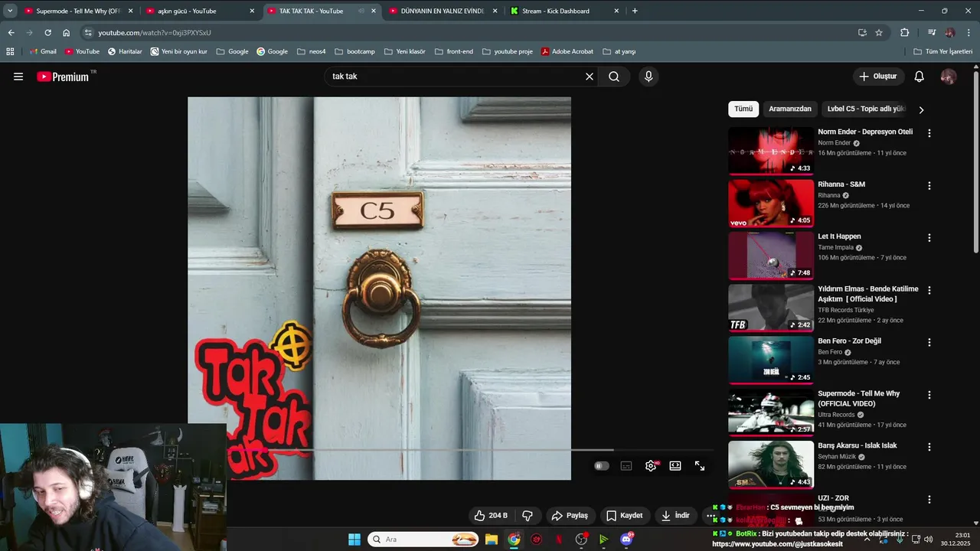Viewport: 980px width, 551px height.
Task: Select the Tümü filter chip
Action: 743,109
